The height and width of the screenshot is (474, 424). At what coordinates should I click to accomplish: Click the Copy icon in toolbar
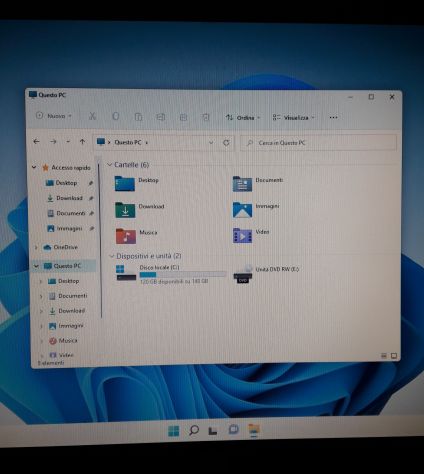(x=115, y=116)
